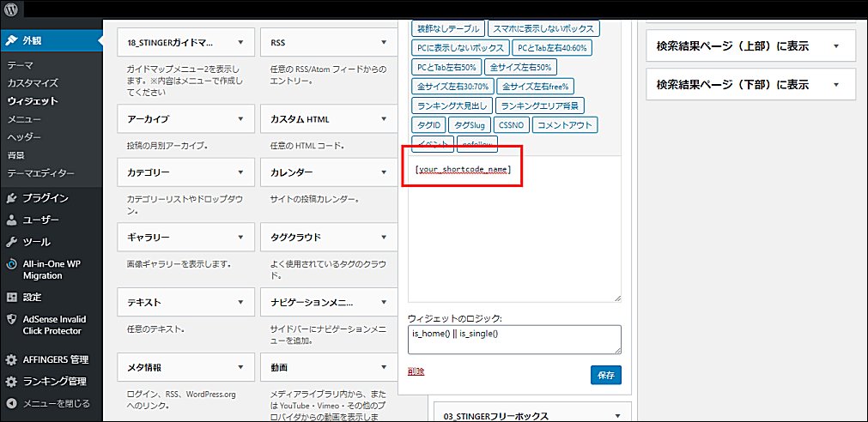
Task: Click the 設定 settings icon
Action: pyautogui.click(x=12, y=297)
